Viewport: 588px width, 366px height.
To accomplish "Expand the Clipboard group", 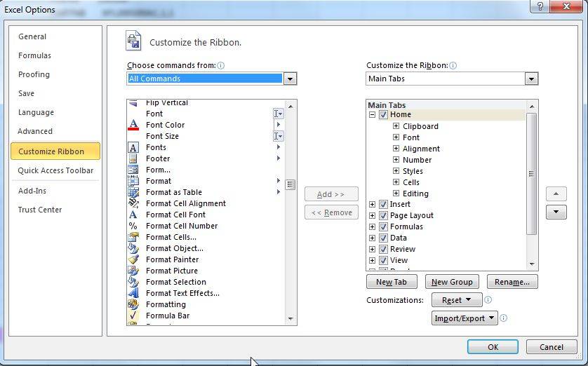I will click(x=396, y=126).
